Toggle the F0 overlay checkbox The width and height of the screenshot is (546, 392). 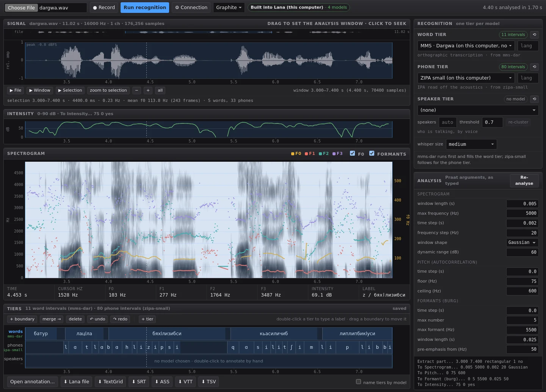point(352,153)
